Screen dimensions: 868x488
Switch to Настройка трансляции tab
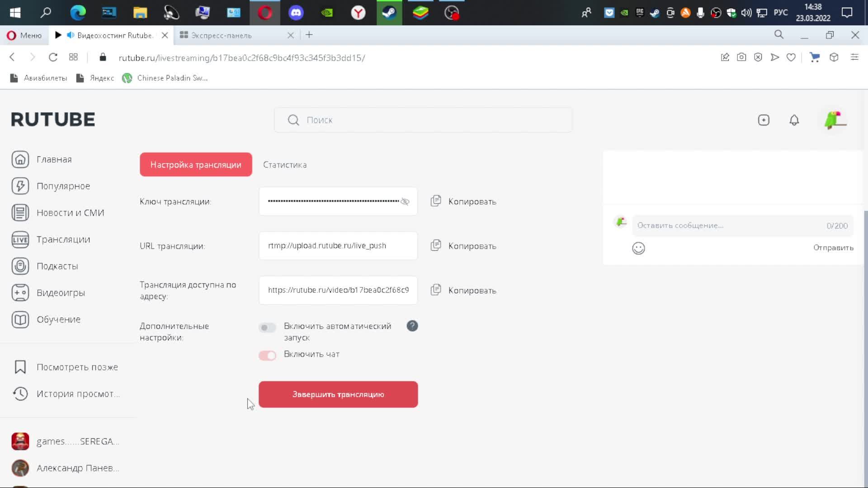(196, 164)
